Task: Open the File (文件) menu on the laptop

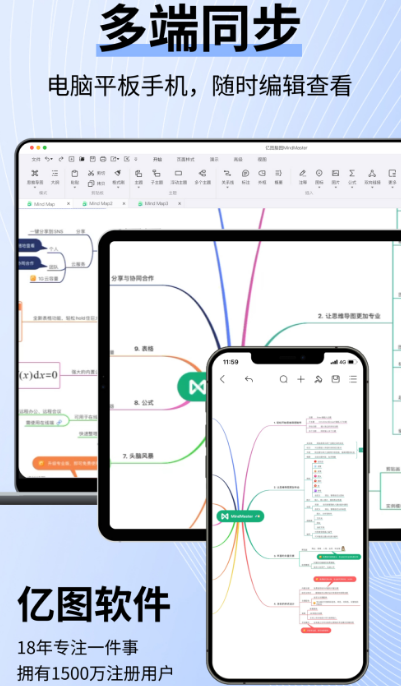Action: [36, 159]
